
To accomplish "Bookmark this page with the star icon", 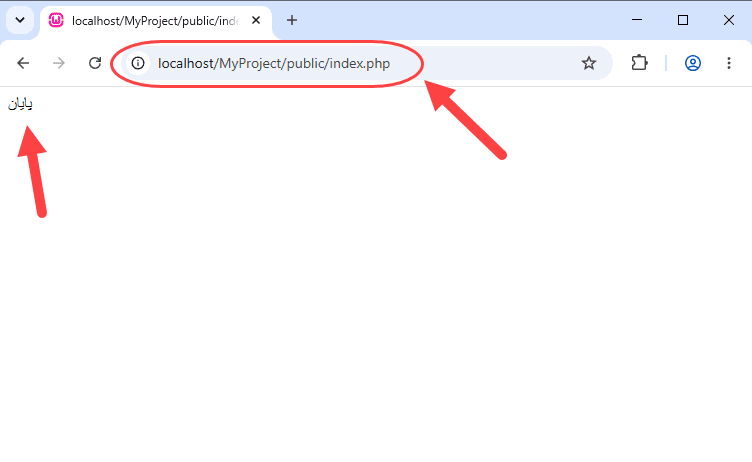I will tap(589, 63).
